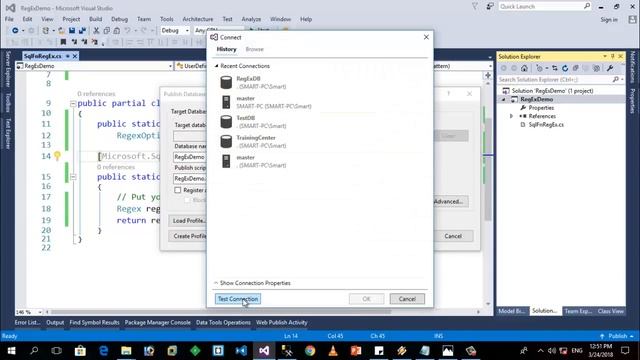Image resolution: width=640 pixels, height=360 pixels.
Task: Cancel the Publish Database dialog
Action: click(453, 236)
